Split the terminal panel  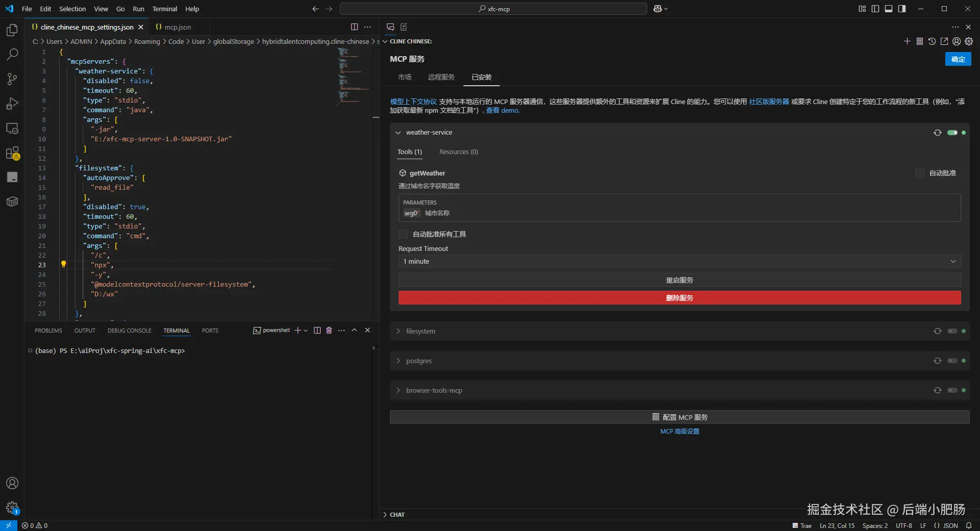(317, 331)
